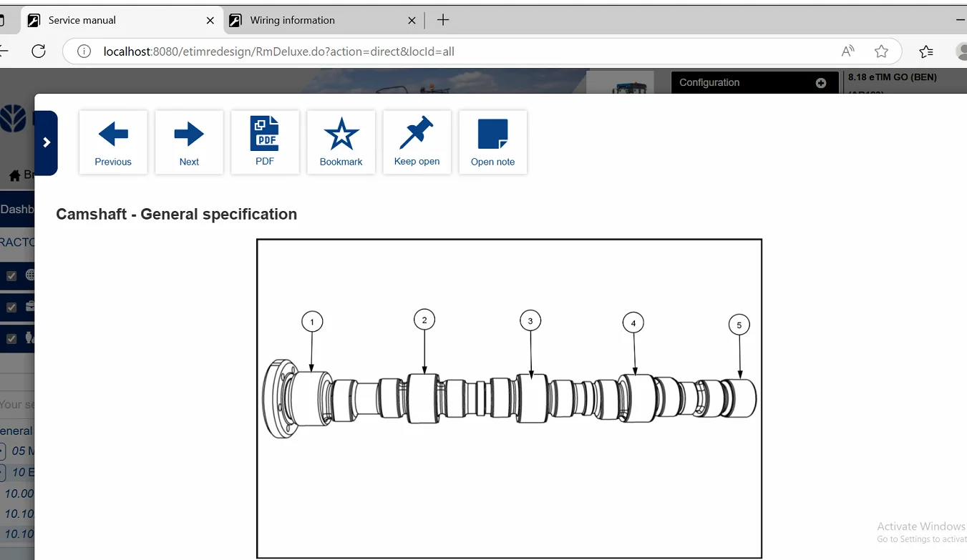
Task: Add this page to browser favorites
Action: (x=881, y=51)
